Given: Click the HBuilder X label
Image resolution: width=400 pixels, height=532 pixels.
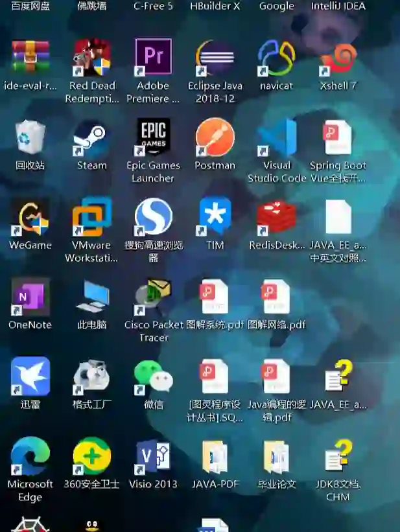Looking at the screenshot, I should pos(215,6).
